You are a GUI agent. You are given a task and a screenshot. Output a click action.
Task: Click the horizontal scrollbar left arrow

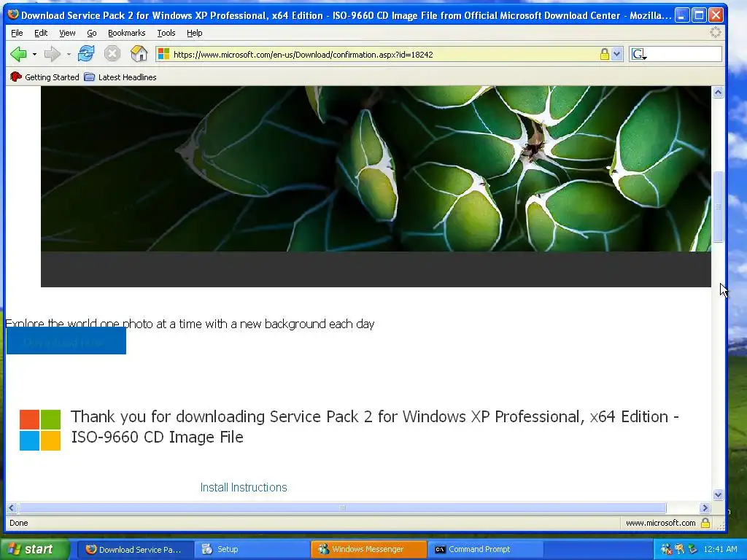[x=12, y=507]
